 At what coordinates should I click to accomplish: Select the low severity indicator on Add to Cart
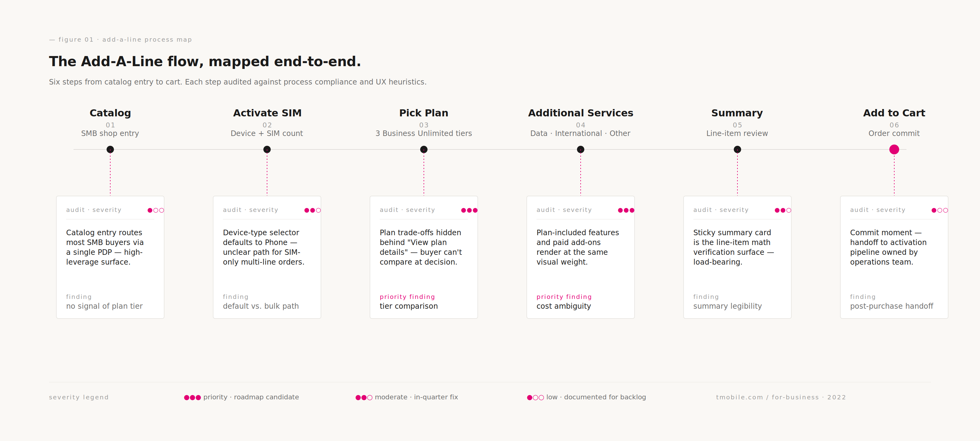[x=939, y=210]
